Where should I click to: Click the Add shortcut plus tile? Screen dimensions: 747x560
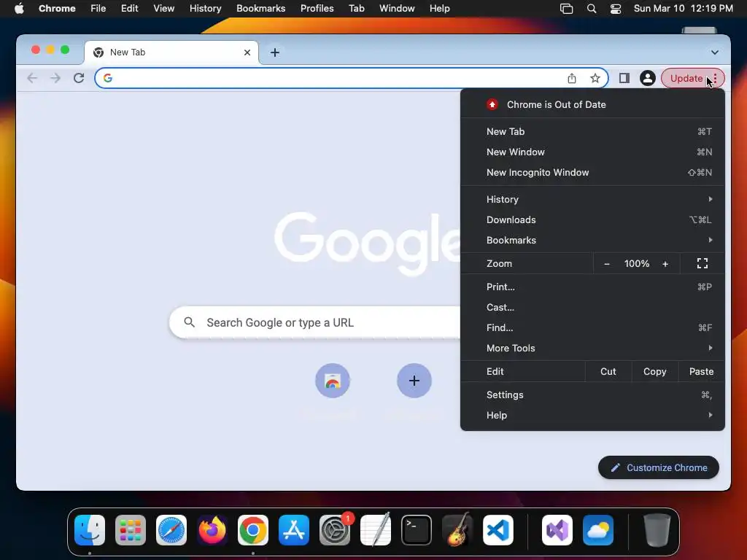414,381
